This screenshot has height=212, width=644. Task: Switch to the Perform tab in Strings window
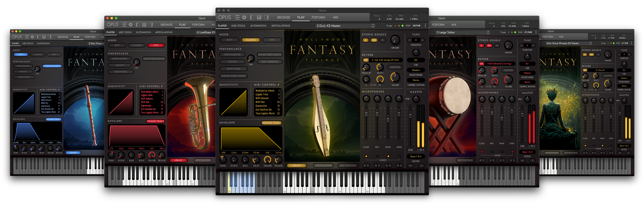pyautogui.click(x=318, y=17)
